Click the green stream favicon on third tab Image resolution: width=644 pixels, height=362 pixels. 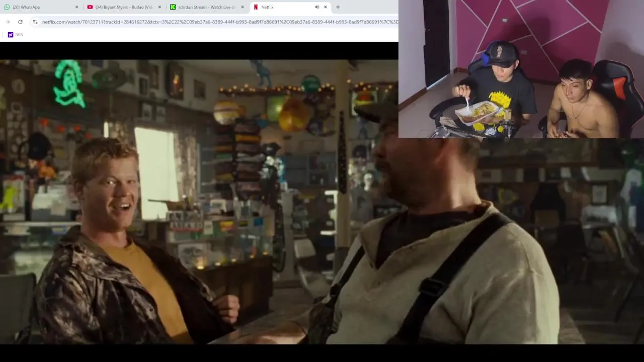coord(173,7)
